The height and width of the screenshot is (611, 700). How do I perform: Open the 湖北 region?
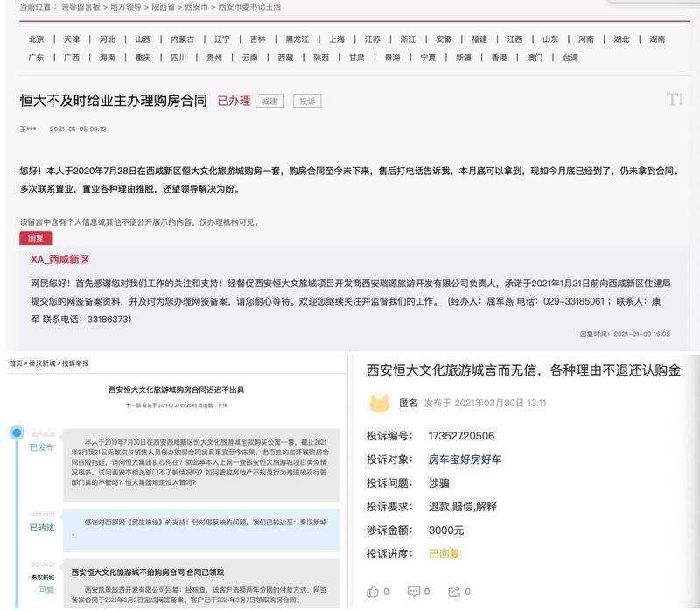pyautogui.click(x=622, y=39)
